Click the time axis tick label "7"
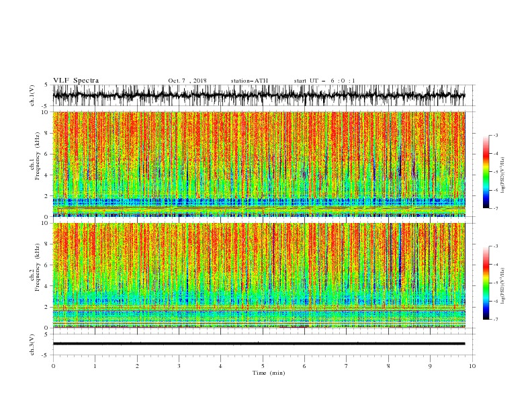This screenshot has width=532, height=411. tap(347, 366)
